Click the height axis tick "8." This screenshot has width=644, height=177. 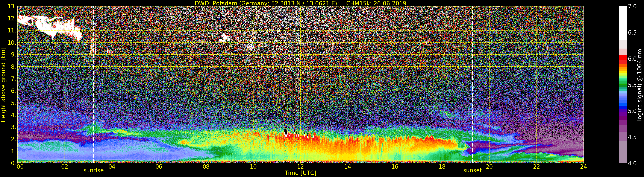tap(13, 67)
